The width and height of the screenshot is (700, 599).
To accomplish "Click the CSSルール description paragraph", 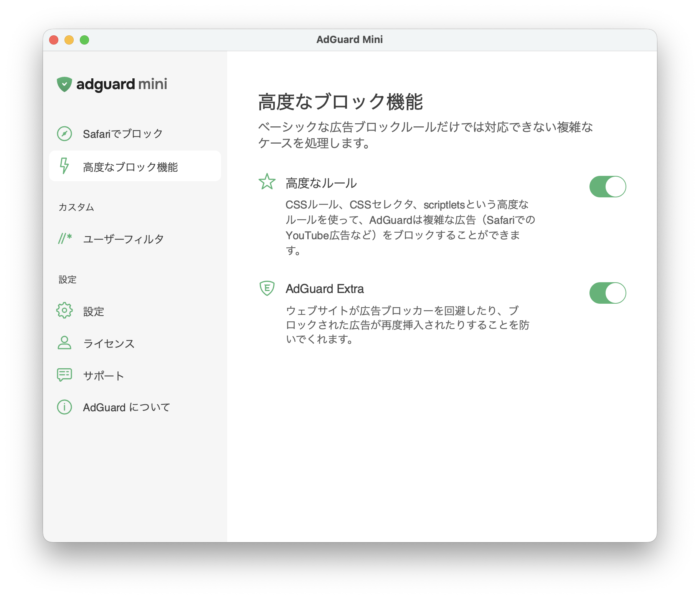I will [410, 227].
